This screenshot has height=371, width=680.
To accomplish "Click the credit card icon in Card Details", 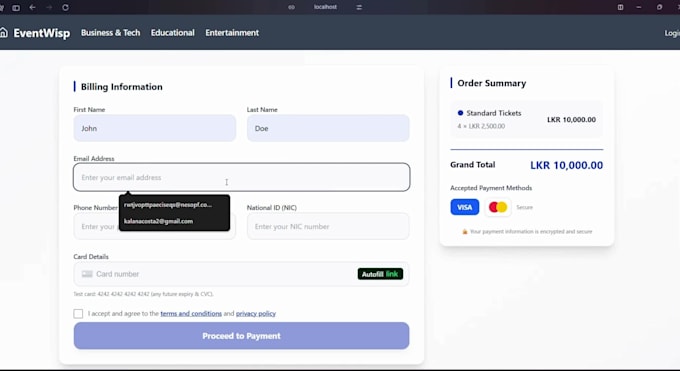I will pyautogui.click(x=87, y=274).
